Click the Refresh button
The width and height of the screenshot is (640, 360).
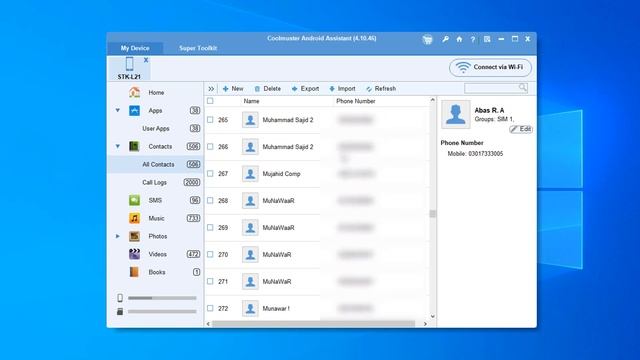click(x=381, y=89)
